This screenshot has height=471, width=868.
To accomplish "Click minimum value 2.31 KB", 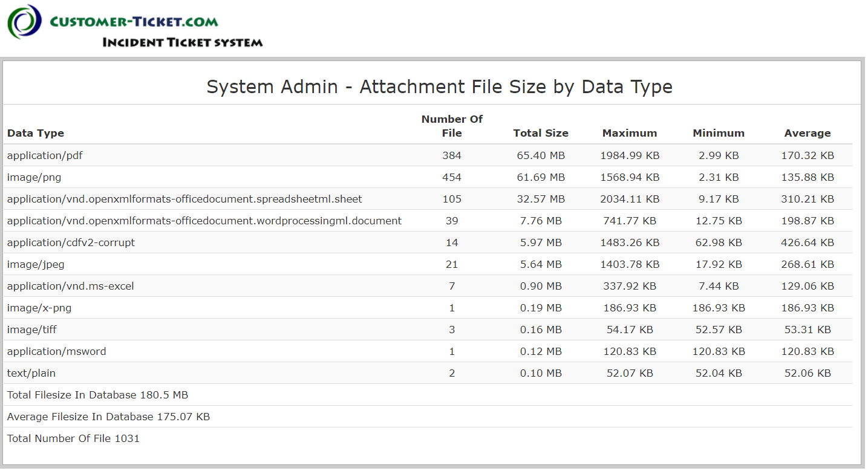I will click(x=719, y=177).
